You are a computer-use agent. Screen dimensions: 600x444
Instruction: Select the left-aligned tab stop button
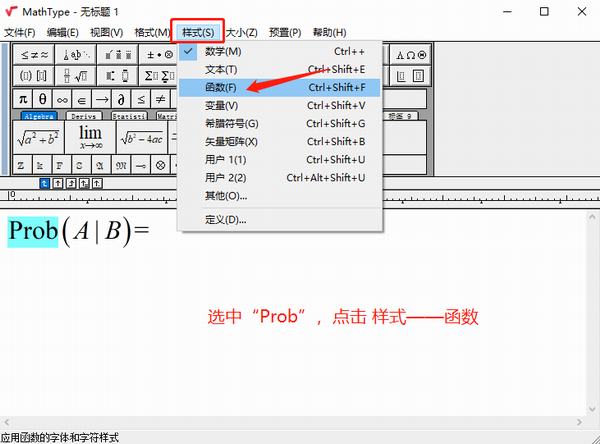[x=44, y=183]
